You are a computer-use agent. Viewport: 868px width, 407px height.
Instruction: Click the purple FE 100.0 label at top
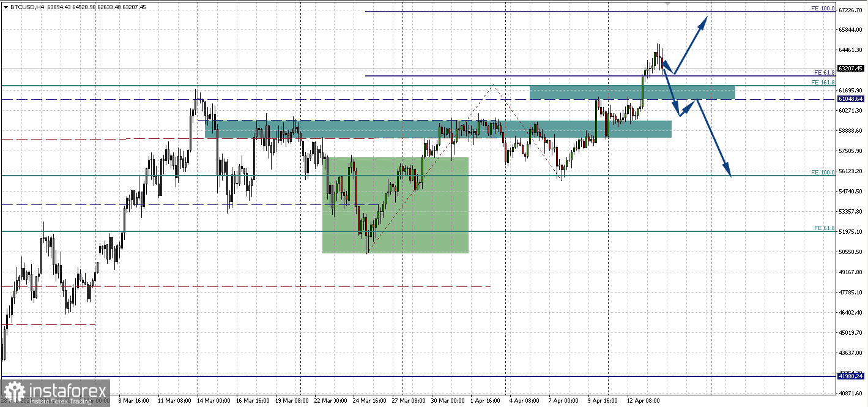tap(823, 9)
